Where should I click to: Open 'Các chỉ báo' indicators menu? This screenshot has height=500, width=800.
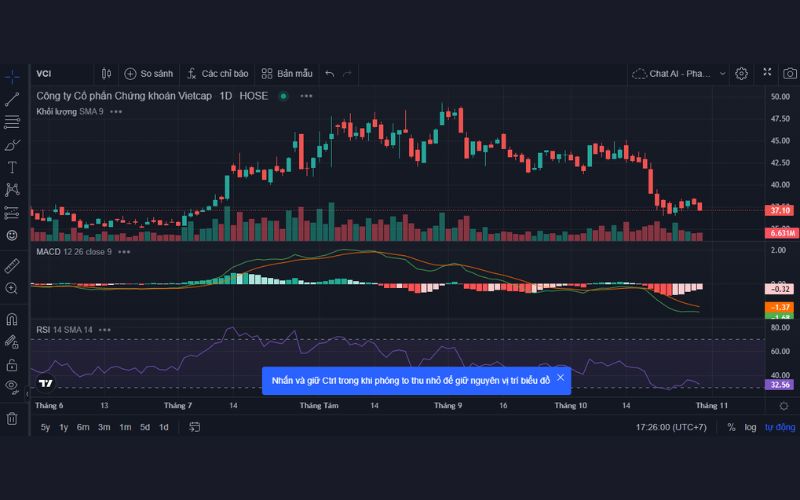coord(216,73)
